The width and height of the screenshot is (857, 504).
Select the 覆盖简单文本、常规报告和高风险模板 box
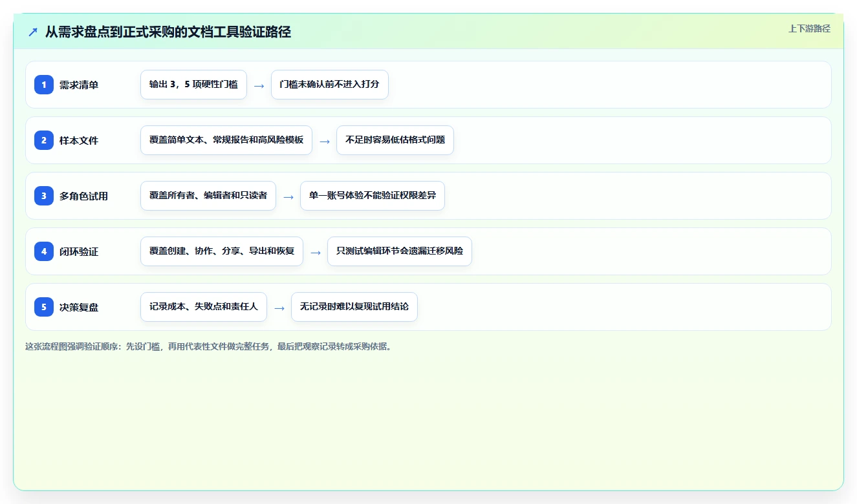(x=226, y=140)
